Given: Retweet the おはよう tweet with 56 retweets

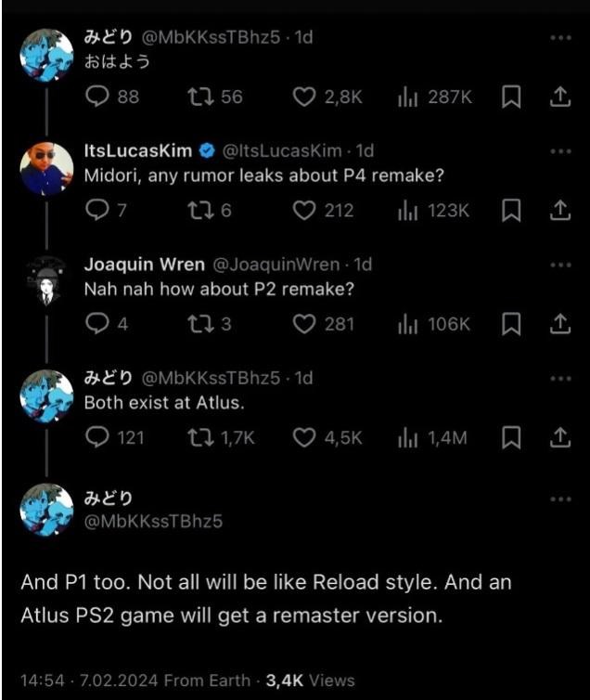Looking at the screenshot, I should coord(199,97).
